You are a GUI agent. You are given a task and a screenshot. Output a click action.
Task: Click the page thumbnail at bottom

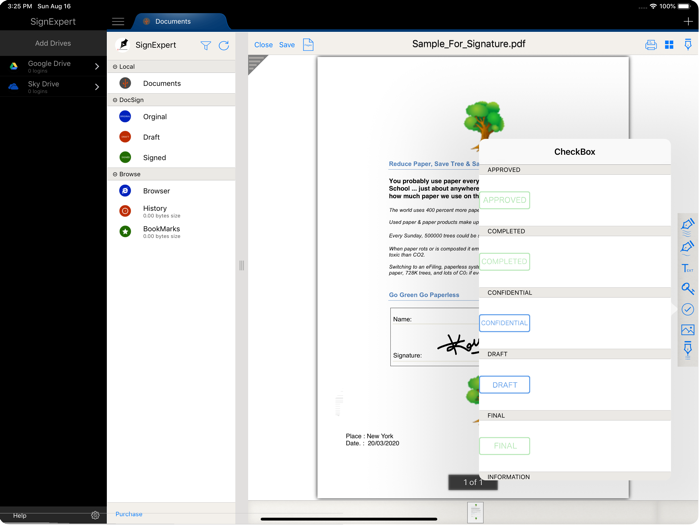point(475,512)
